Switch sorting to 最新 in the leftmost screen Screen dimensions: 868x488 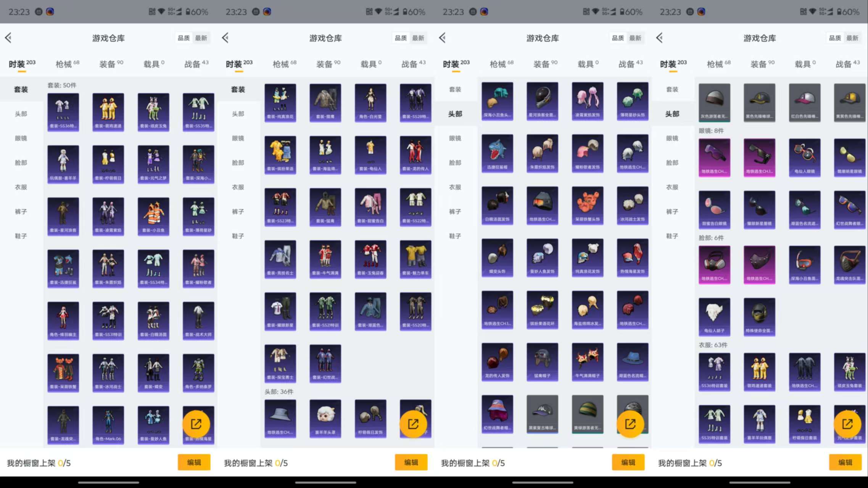[201, 38]
